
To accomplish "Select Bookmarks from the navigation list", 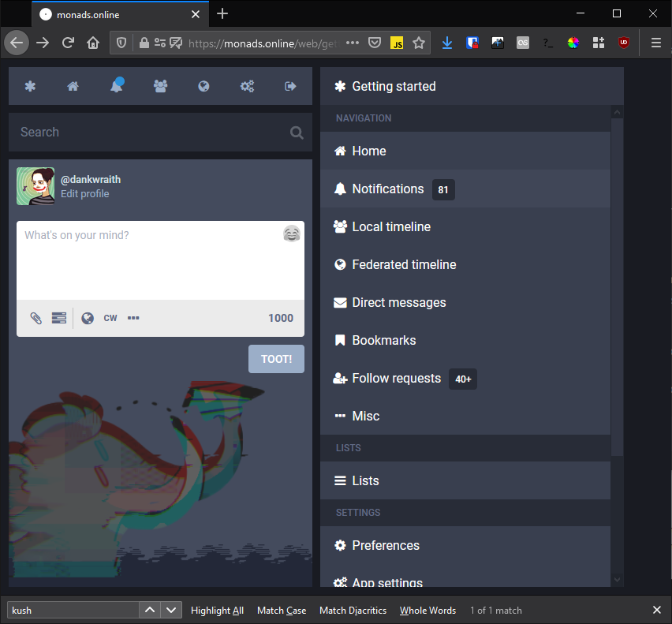I will 383,340.
